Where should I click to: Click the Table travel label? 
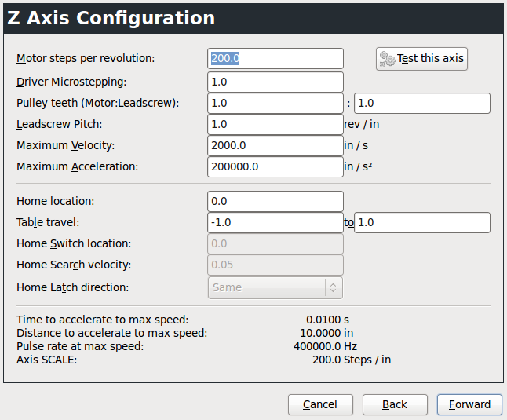48,222
